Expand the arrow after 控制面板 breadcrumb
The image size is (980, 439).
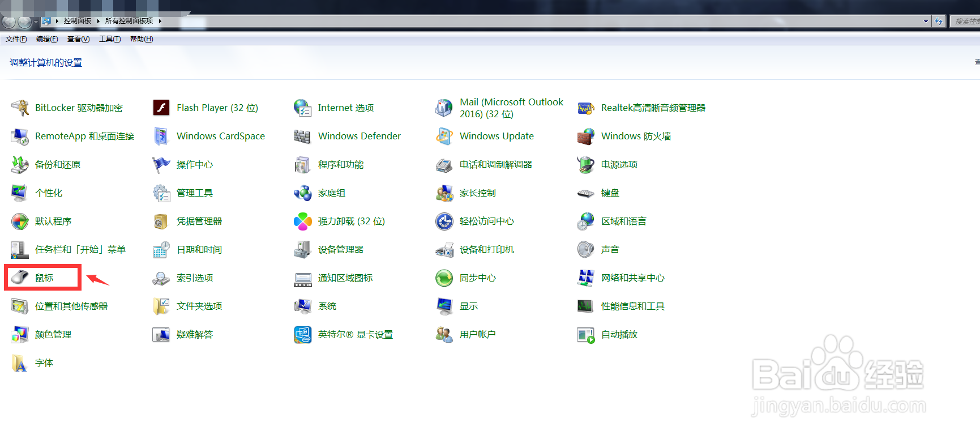pyautogui.click(x=99, y=21)
